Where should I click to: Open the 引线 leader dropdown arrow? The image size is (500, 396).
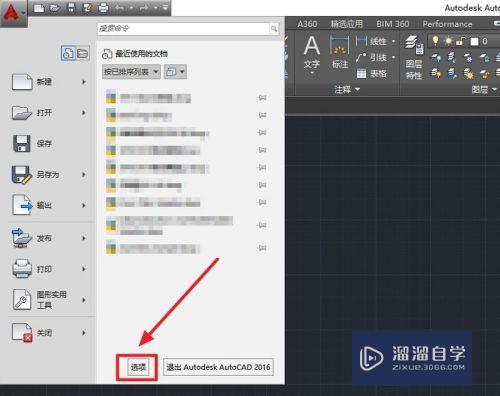pos(394,57)
